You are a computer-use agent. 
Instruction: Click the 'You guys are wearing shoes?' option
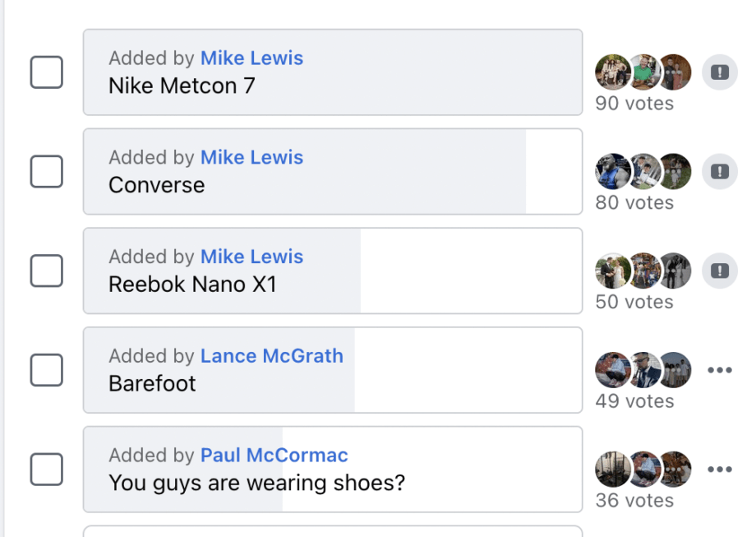point(332,469)
